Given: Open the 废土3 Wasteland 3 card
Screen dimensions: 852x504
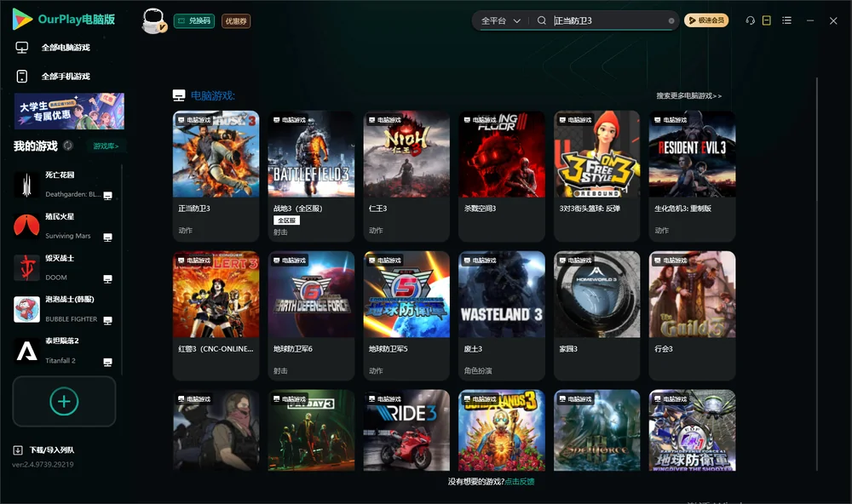Looking at the screenshot, I should (502, 316).
